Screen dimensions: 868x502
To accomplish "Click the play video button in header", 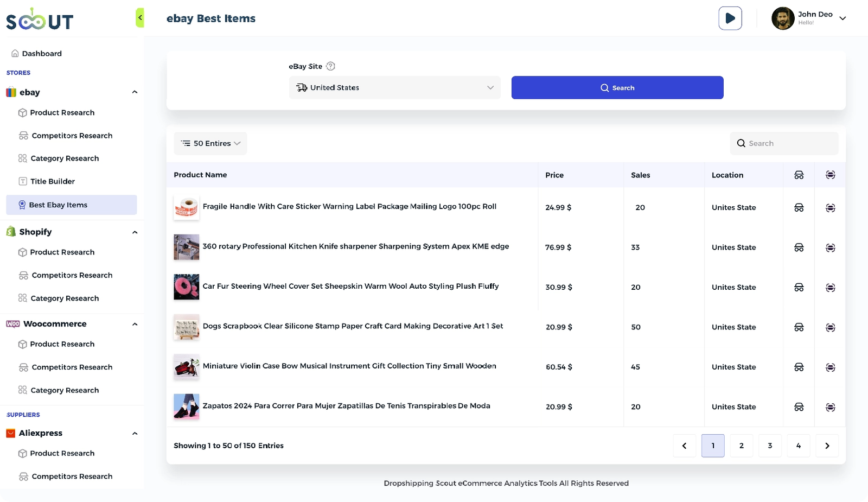I will coord(730,18).
